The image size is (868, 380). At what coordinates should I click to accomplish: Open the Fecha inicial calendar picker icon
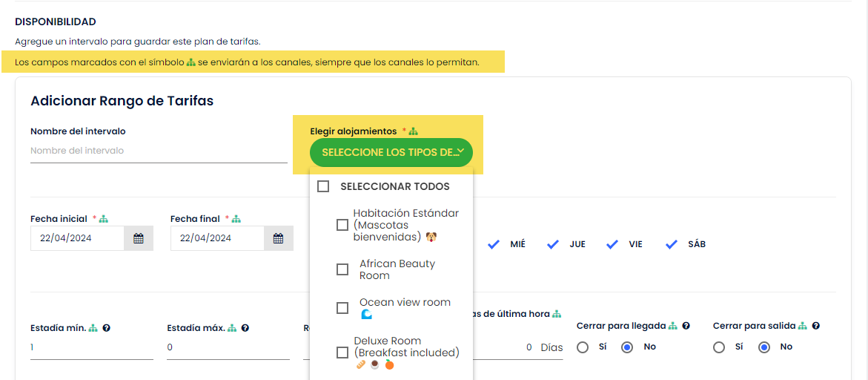tap(139, 238)
